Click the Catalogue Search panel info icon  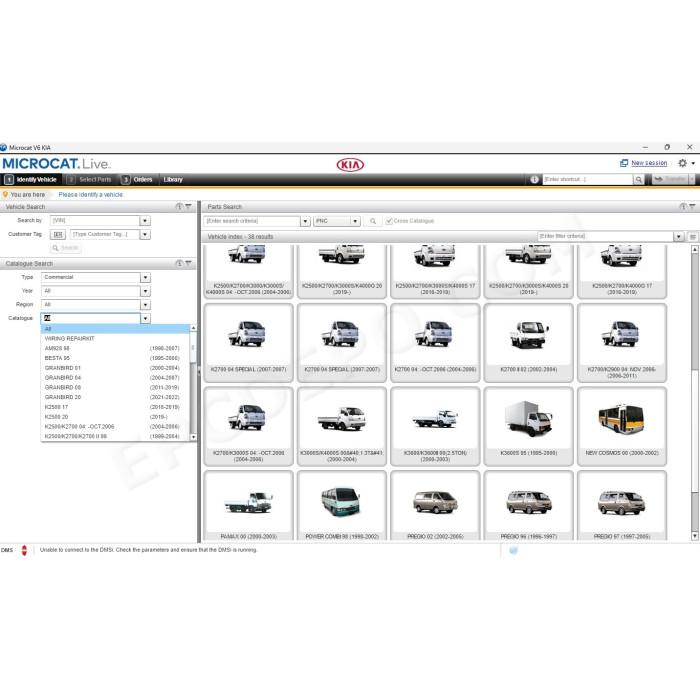(179, 263)
